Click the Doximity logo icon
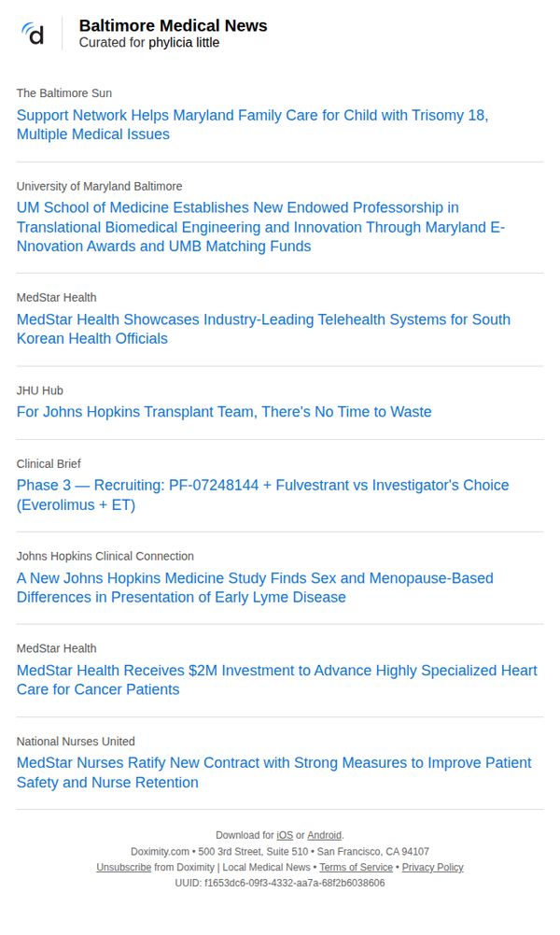This screenshot has width=560, height=935. pyautogui.click(x=32, y=34)
